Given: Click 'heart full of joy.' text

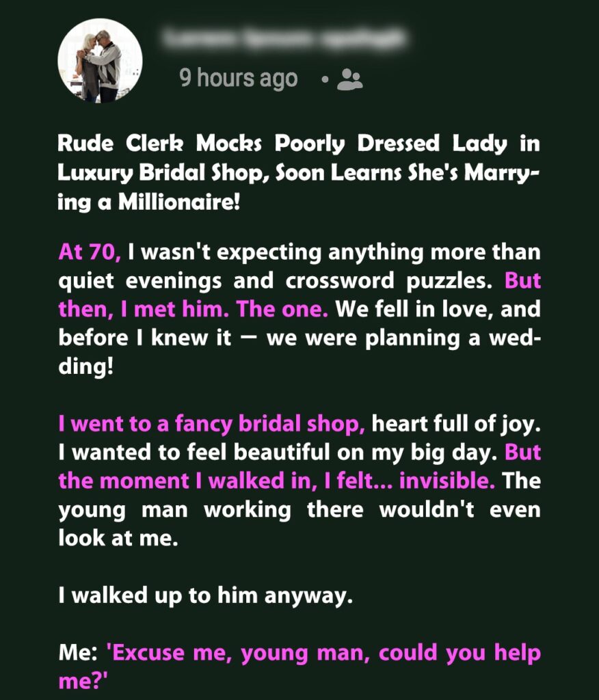Looking at the screenshot, I should 456,424.
